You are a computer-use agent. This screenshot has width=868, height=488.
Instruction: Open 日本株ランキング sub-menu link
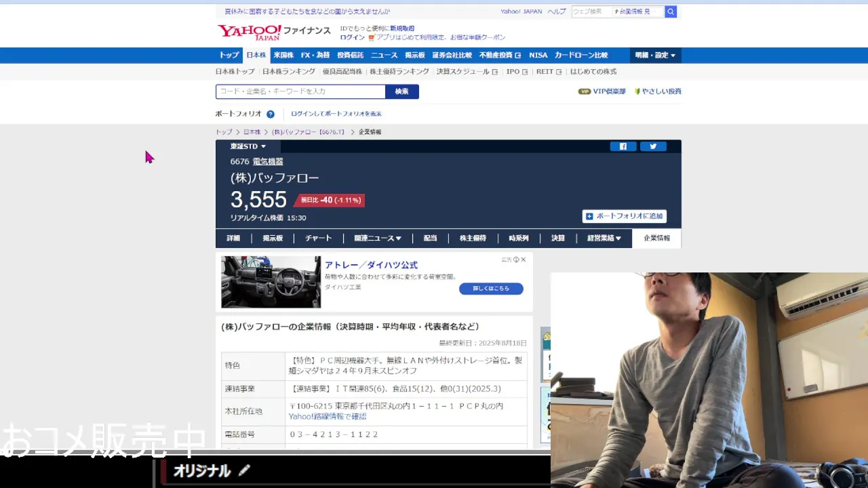point(289,72)
